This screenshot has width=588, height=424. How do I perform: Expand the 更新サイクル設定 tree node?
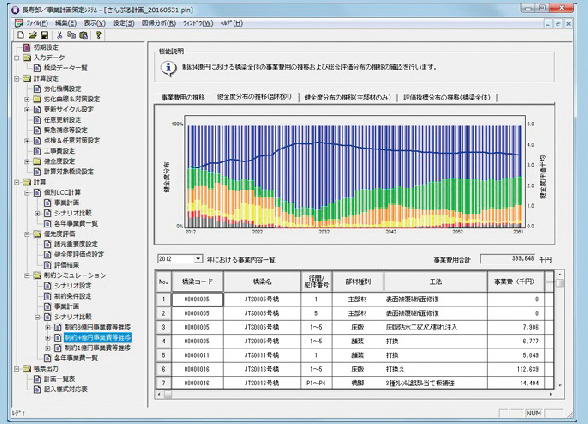coord(27,109)
